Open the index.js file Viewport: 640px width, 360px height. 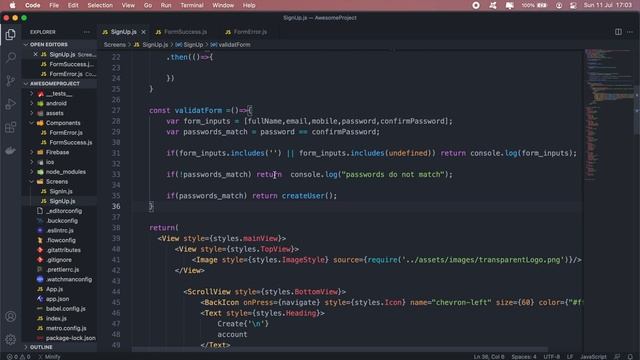tap(56, 318)
